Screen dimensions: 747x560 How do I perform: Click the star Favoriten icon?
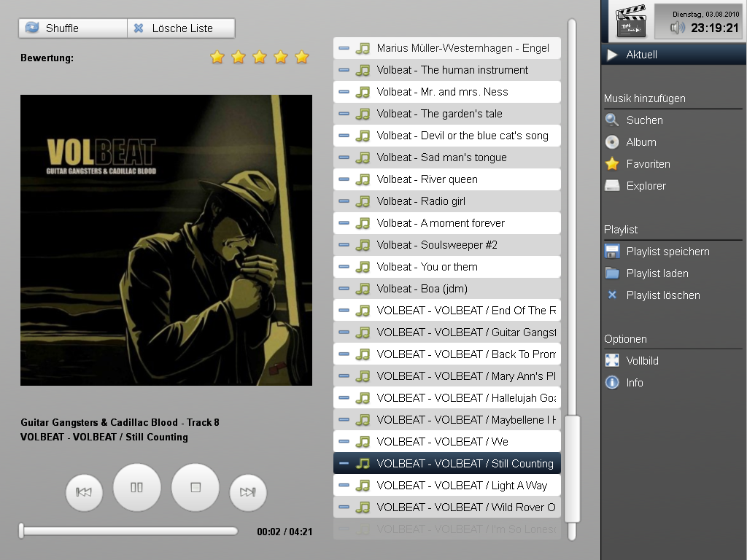pos(612,164)
